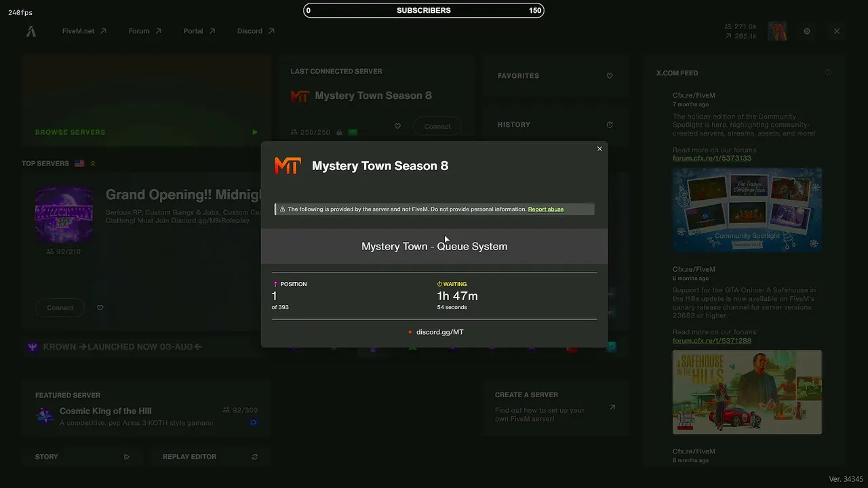Click Browse Servers
Image resolution: width=868 pixels, height=488 pixels.
[71, 132]
